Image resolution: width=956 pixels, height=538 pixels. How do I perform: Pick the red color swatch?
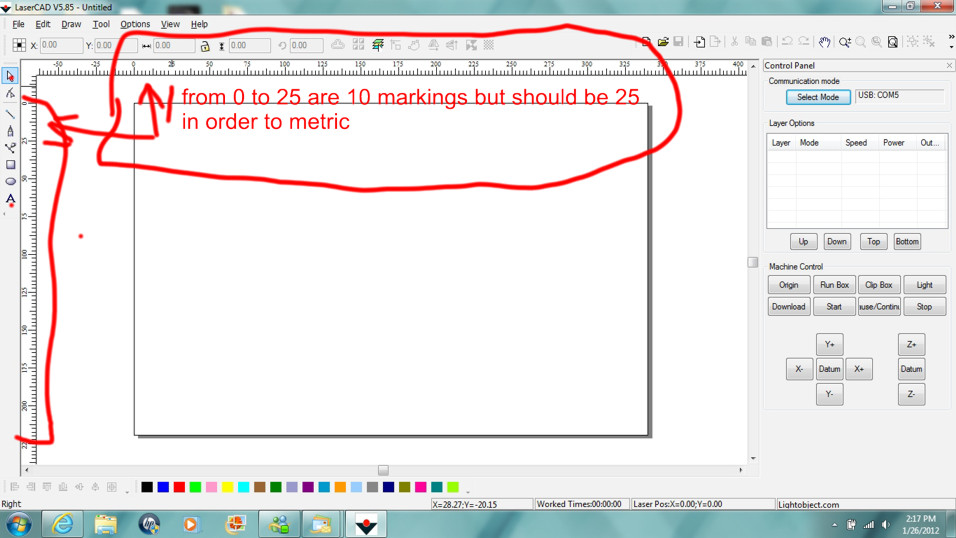click(179, 487)
